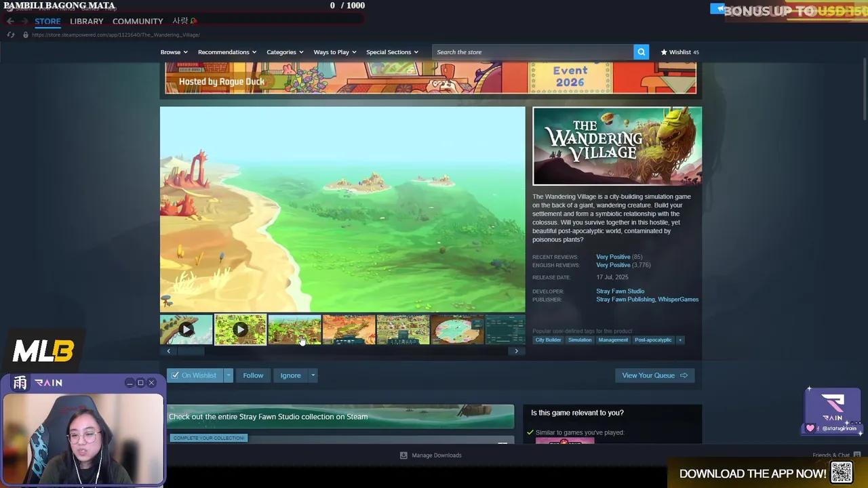Click the heart icon on Rain badge

click(x=810, y=428)
